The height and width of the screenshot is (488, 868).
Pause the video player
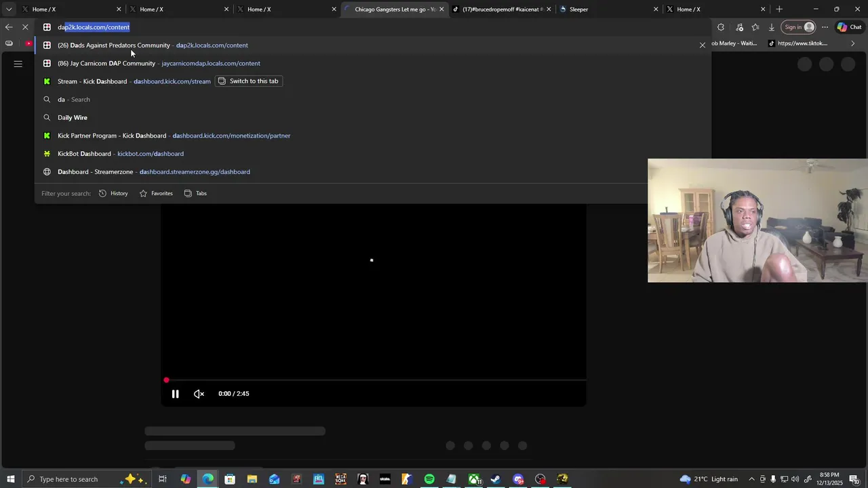[175, 394]
